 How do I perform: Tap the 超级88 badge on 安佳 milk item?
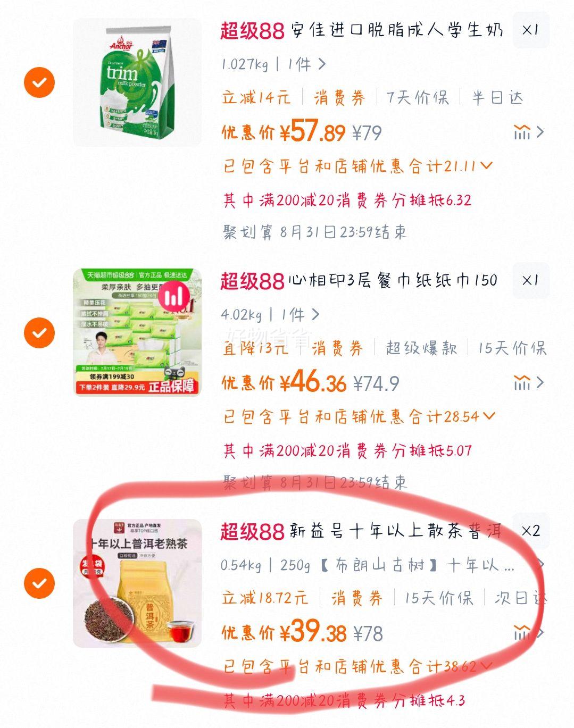click(253, 30)
